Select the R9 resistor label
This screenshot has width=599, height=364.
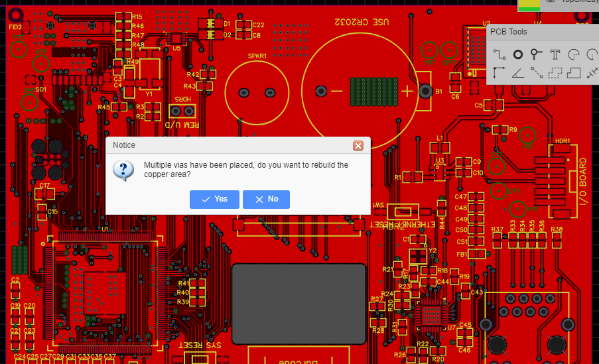[513, 130]
